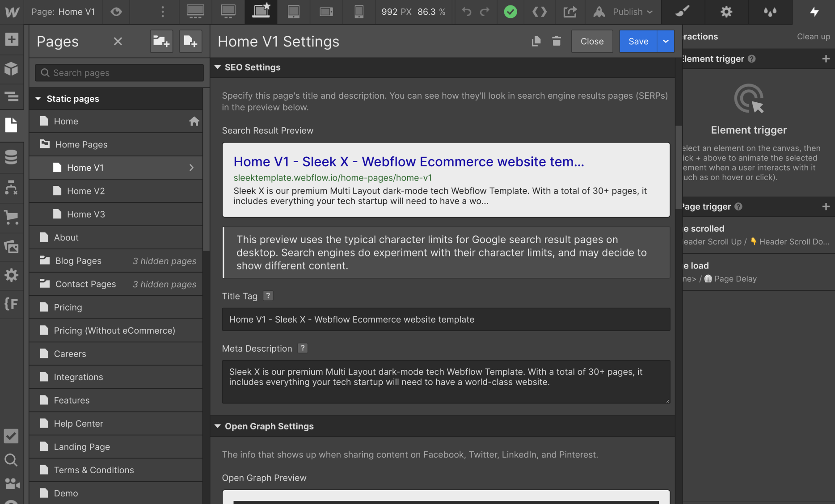Open the CMS Collections panel

(x=11, y=157)
